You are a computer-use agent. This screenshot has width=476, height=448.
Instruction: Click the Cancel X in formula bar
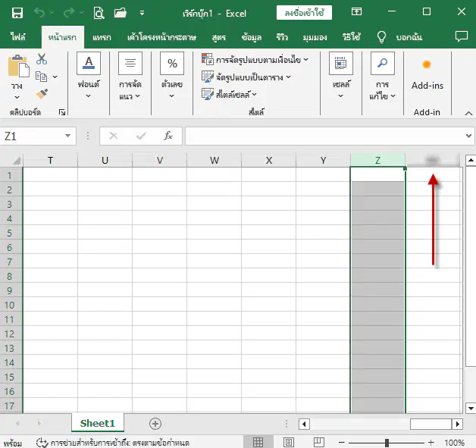114,136
